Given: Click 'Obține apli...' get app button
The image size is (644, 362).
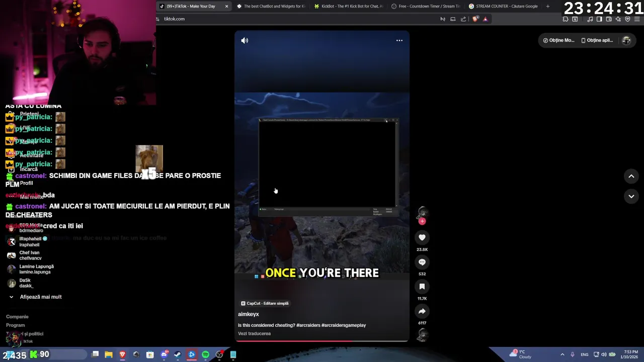Looking at the screenshot, I should [597, 40].
